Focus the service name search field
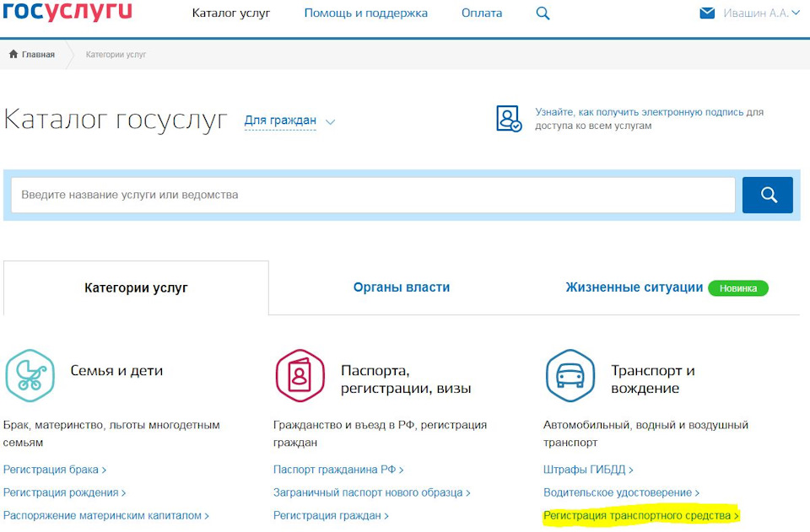Image resolution: width=810 pixels, height=532 pixels. 373,195
